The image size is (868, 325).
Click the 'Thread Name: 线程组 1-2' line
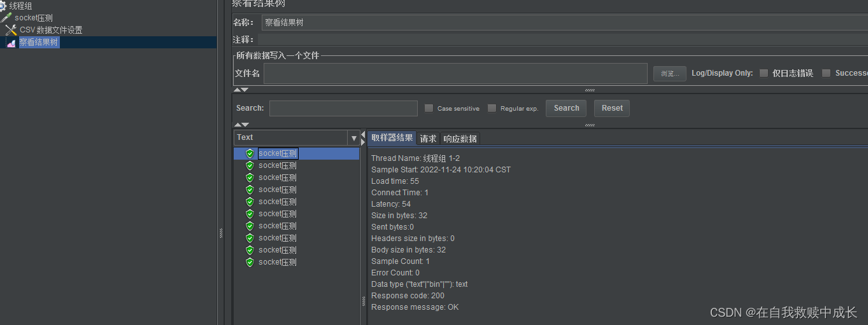[x=415, y=158]
